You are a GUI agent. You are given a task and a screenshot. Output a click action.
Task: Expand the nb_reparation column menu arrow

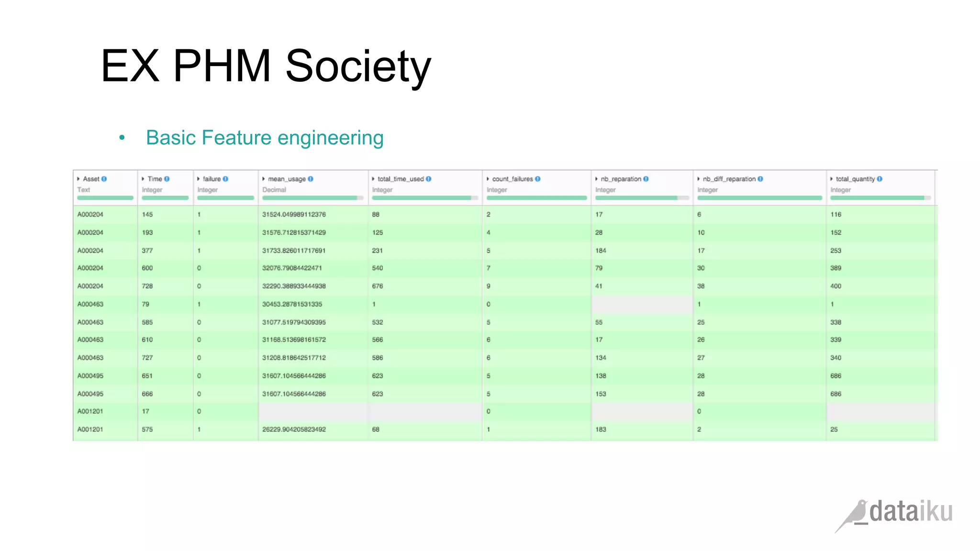pos(597,179)
